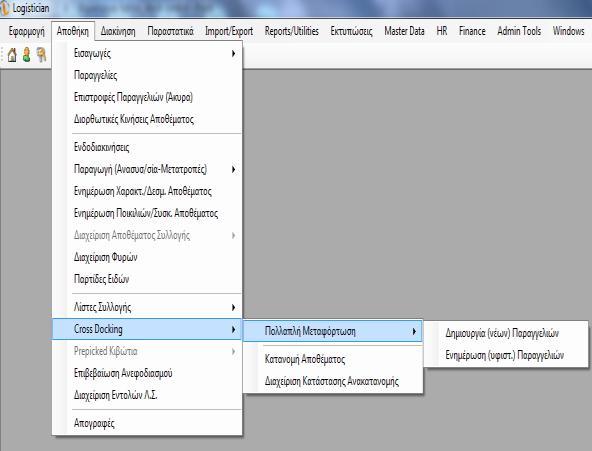Screen dimensions: 592x451
Task: Open the HR menu
Action: (x=442, y=31)
